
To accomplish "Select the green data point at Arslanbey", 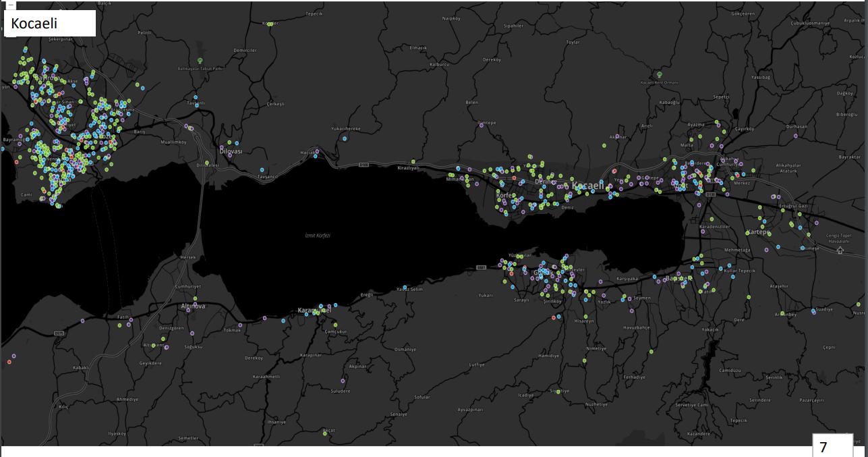I will coord(782,313).
